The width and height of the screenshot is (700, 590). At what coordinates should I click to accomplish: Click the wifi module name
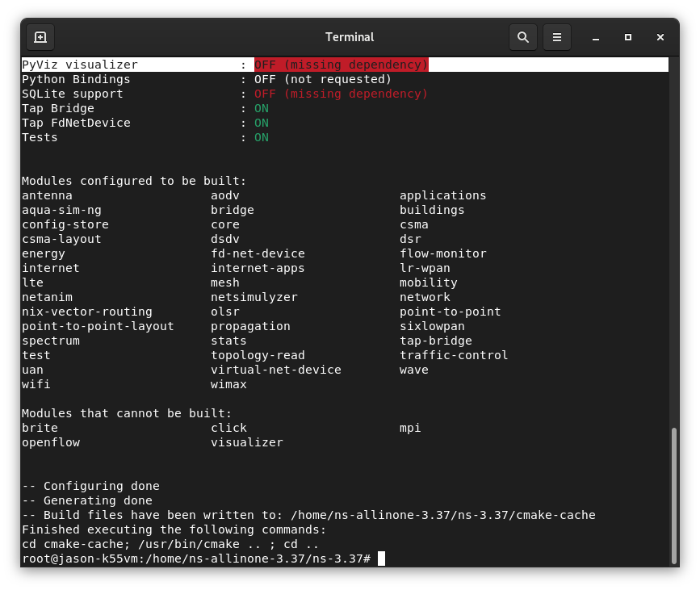36,384
